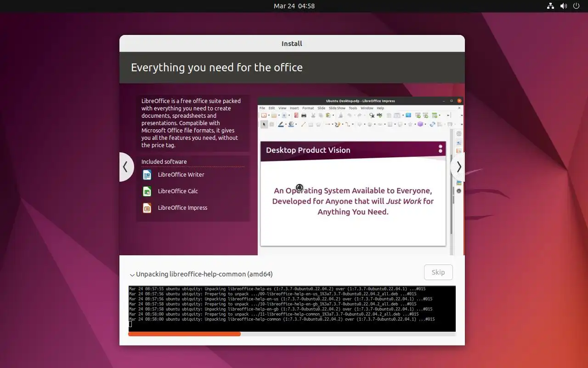Screen dimensions: 588x368
Task: Click the network icon in top bar
Action: (x=550, y=6)
